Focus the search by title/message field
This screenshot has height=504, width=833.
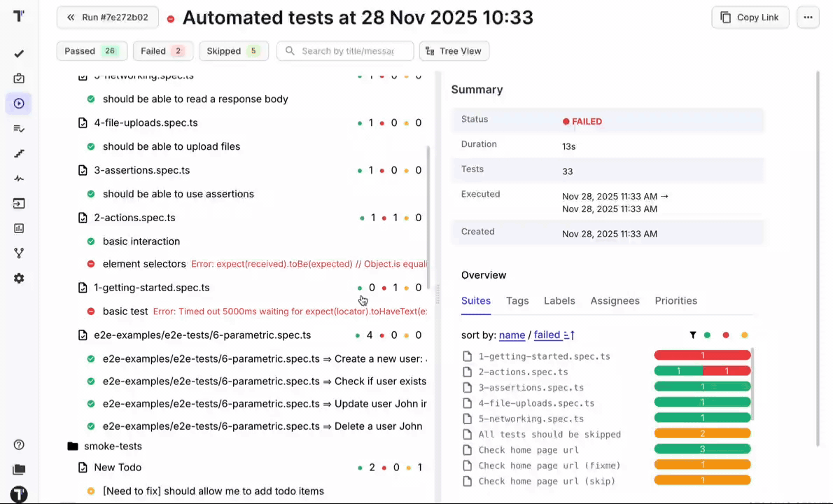pos(345,51)
